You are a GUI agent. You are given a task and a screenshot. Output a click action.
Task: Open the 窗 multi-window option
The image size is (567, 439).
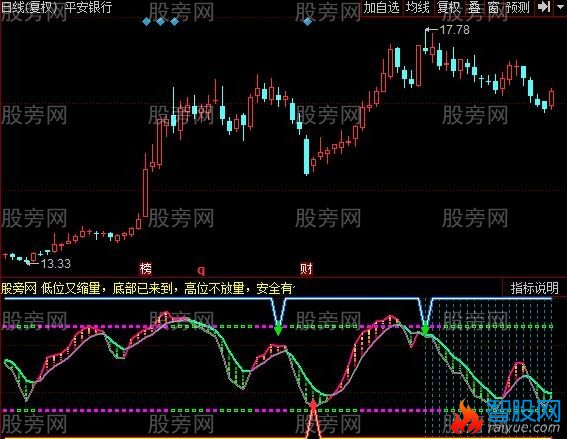click(494, 7)
